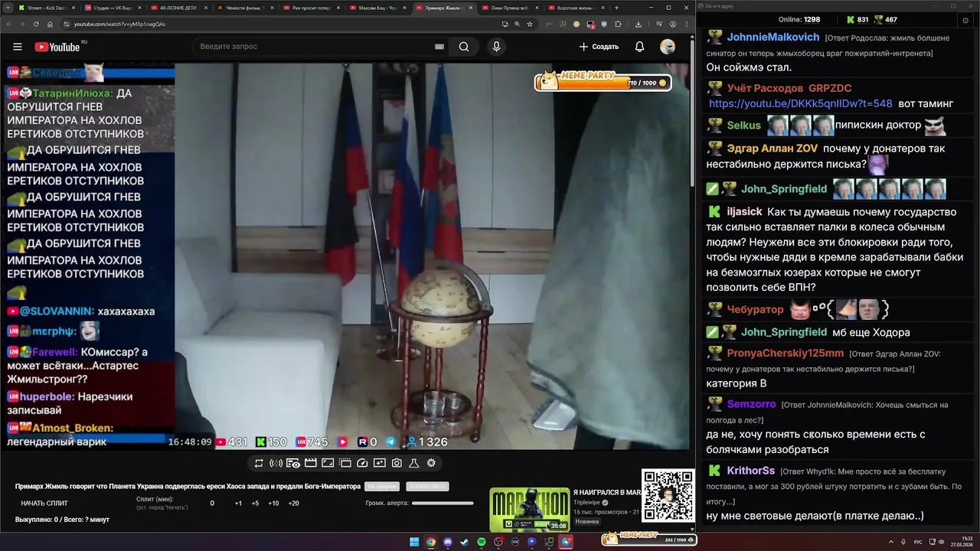Open the YouTube account avatar menu

668,47
